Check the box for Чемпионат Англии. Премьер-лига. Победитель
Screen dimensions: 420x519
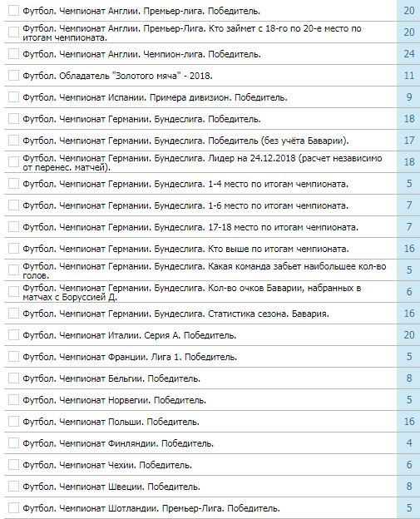(x=13, y=11)
